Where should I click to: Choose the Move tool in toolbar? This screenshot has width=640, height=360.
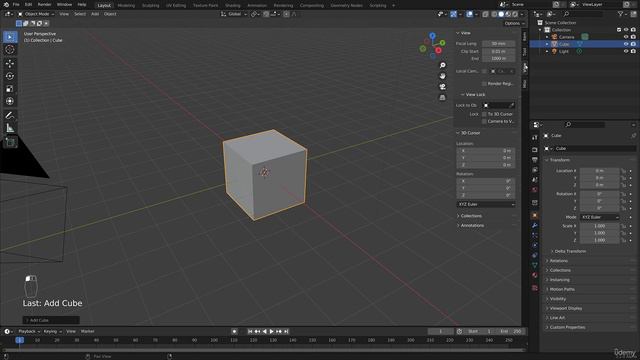tap(10, 63)
